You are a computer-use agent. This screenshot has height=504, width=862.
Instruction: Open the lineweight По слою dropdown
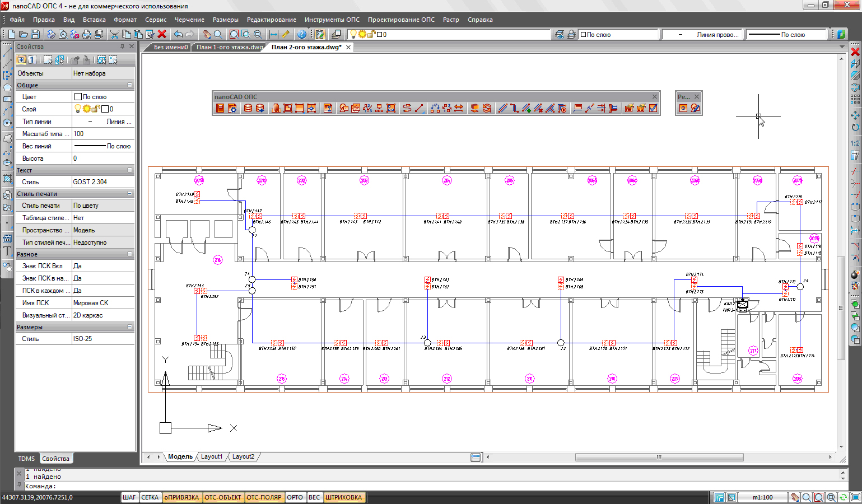(786, 34)
